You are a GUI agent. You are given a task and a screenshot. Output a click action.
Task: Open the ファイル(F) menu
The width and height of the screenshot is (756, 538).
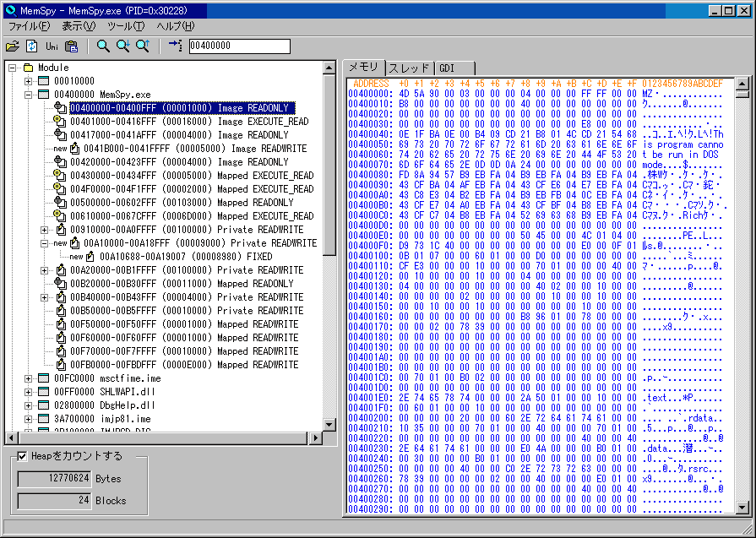(30, 26)
